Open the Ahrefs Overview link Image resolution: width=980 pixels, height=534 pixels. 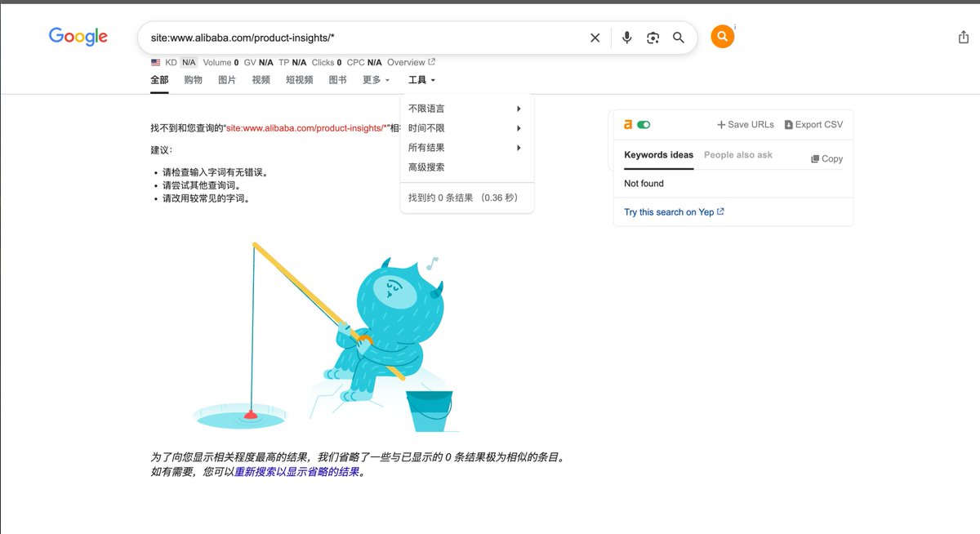point(406,62)
